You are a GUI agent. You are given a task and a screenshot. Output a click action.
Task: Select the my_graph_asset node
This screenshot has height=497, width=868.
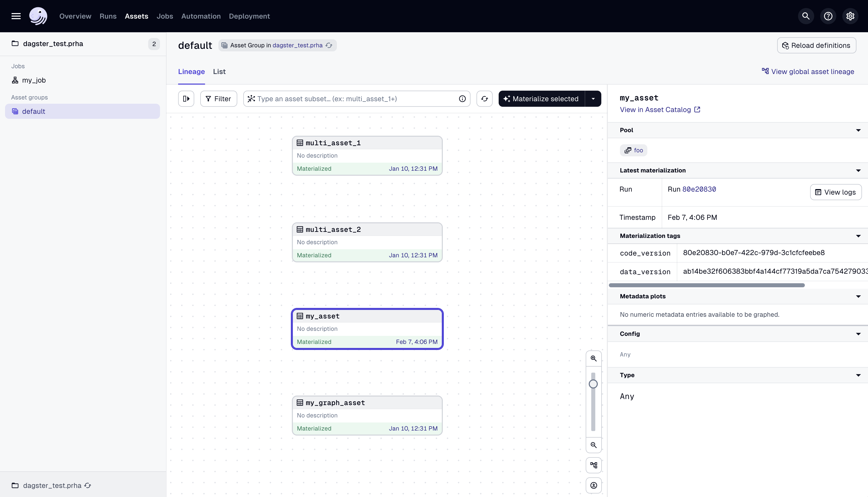pyautogui.click(x=367, y=415)
